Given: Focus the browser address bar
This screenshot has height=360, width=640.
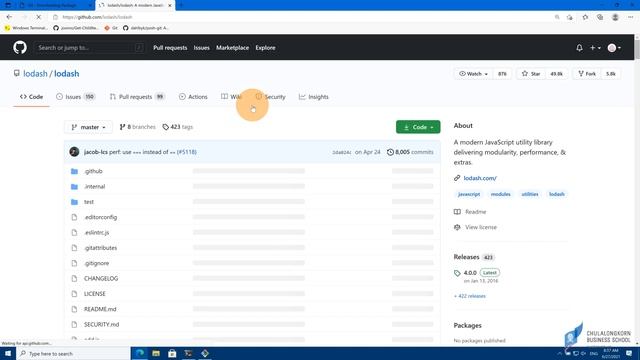Looking at the screenshot, I should pos(302,17).
